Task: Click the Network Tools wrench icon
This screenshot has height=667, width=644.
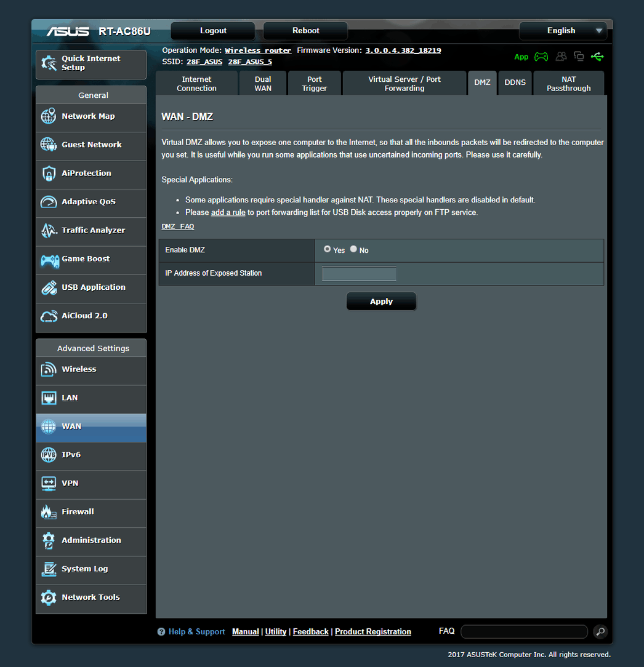Action: [49, 597]
